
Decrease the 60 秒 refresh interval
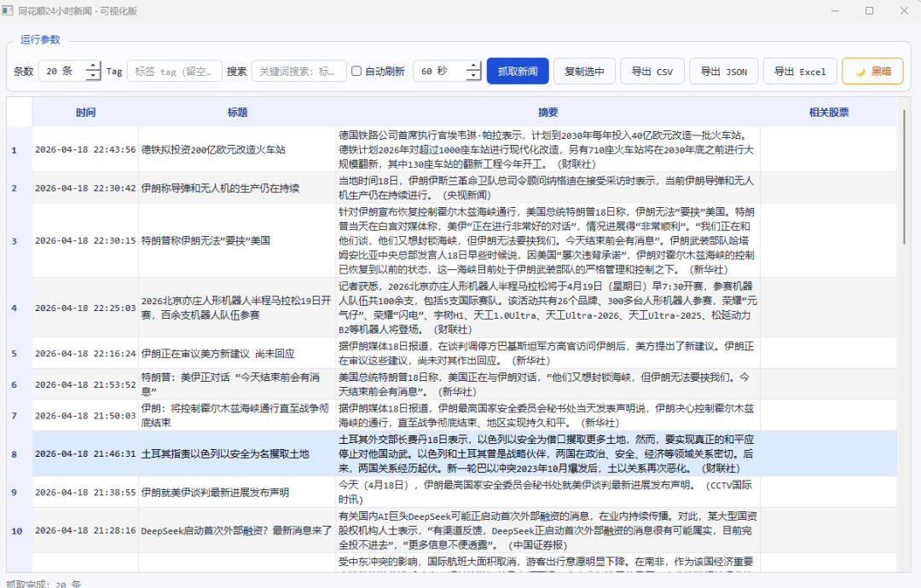473,76
